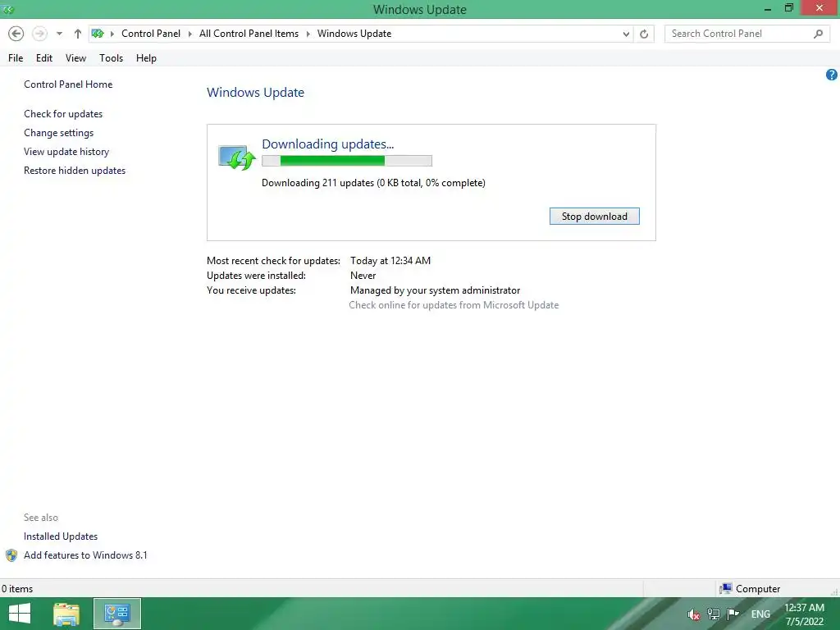This screenshot has height=630, width=840.
Task: Open the File menu
Action: point(16,58)
